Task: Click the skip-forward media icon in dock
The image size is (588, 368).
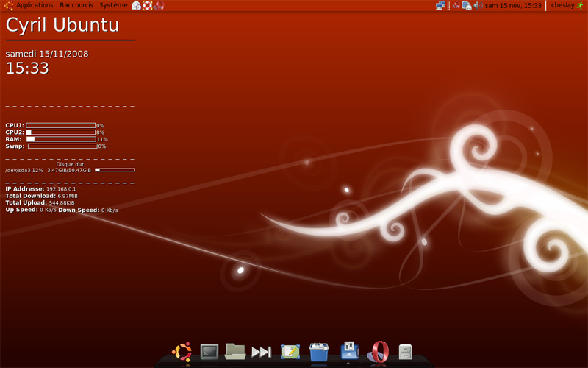Action: click(x=262, y=352)
